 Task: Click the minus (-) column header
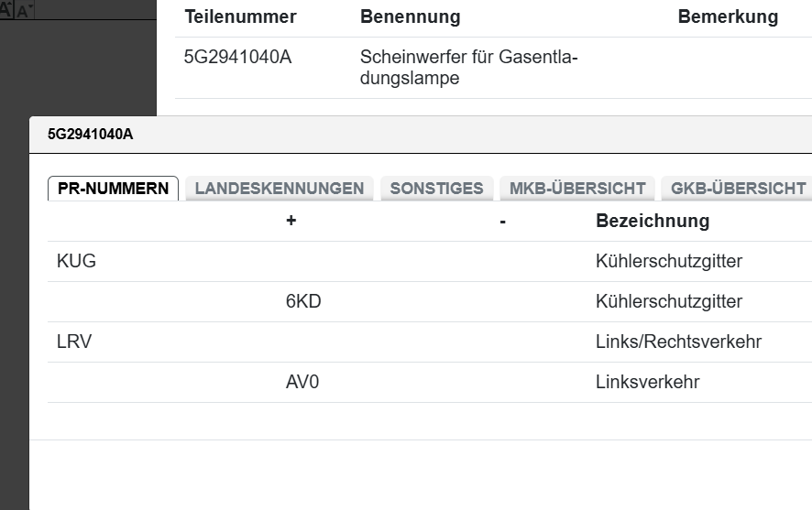coord(503,221)
